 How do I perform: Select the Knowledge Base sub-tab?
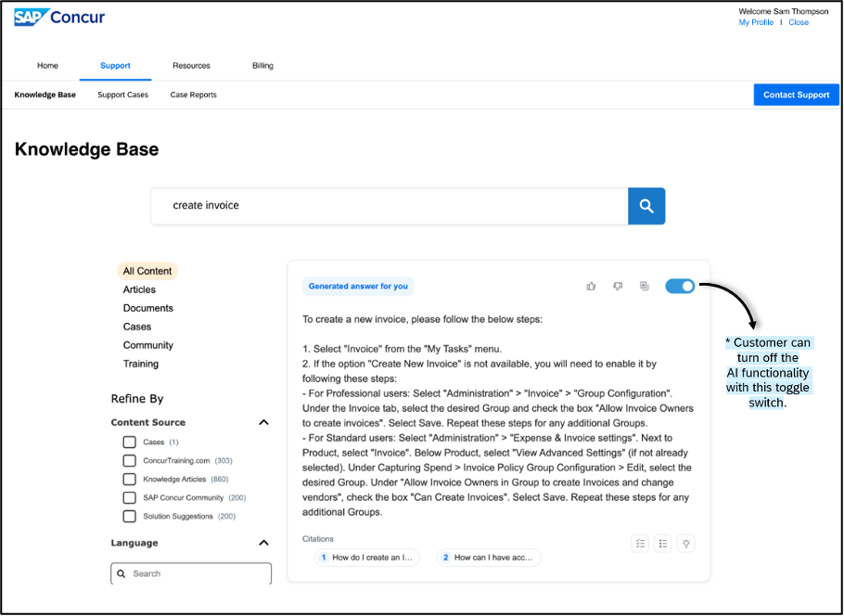click(45, 95)
